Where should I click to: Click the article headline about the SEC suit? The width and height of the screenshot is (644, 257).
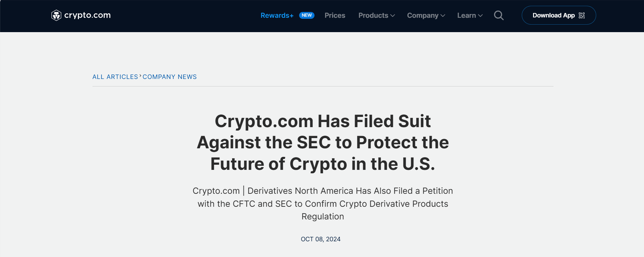323,143
